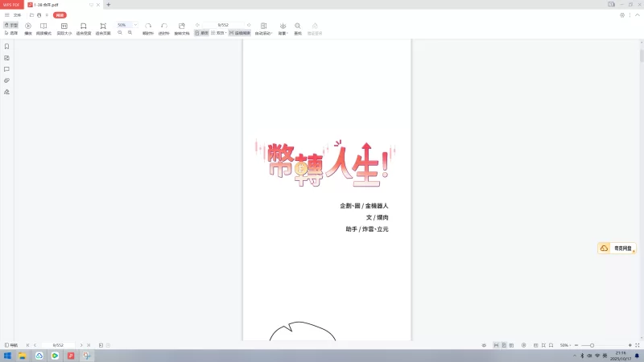The image size is (644, 362).
Task: Expand the Background color dropdown
Action: (x=283, y=29)
